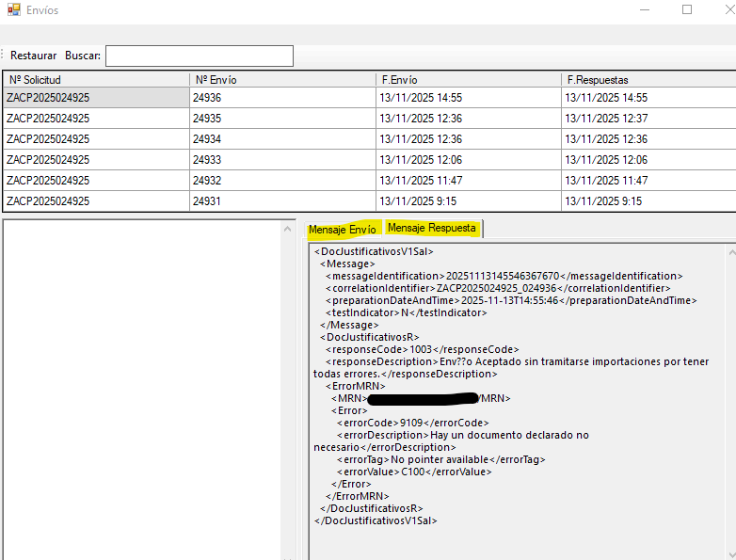Viewport: 736px width, 560px height.
Task: Sort by the F.Envío column header
Action: pyautogui.click(x=468, y=80)
